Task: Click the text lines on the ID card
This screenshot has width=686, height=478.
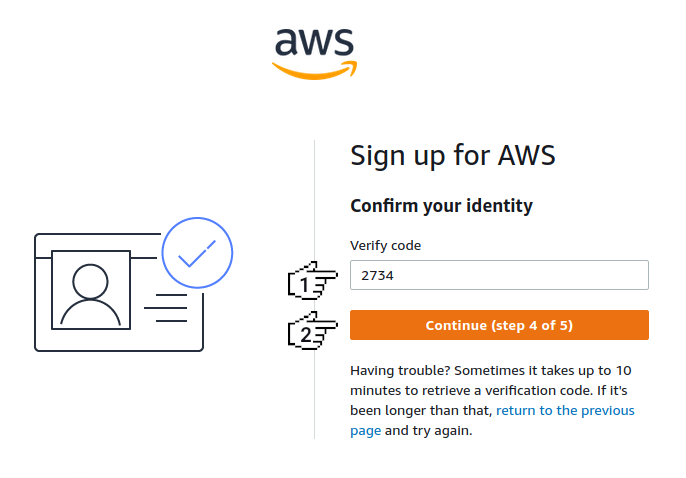Action: (166, 308)
